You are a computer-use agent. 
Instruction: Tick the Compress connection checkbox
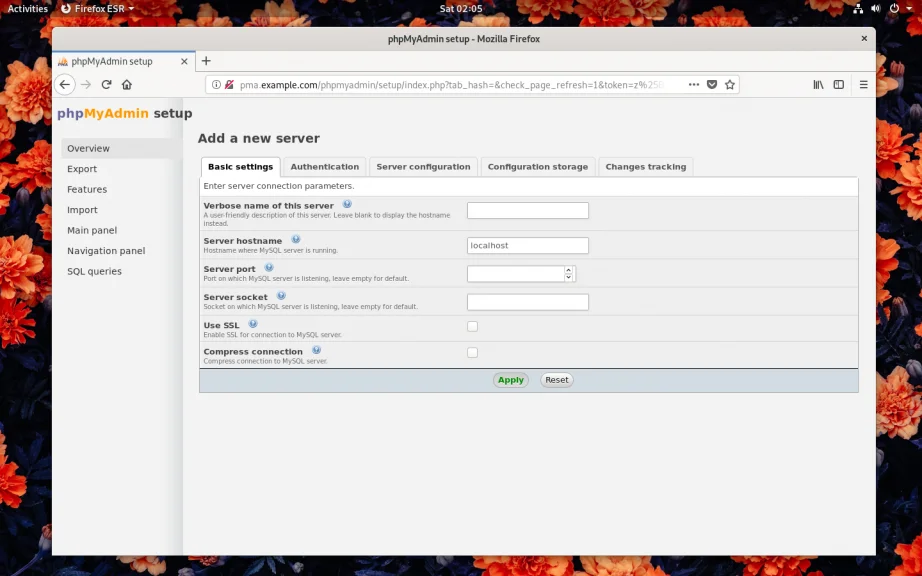click(x=472, y=352)
